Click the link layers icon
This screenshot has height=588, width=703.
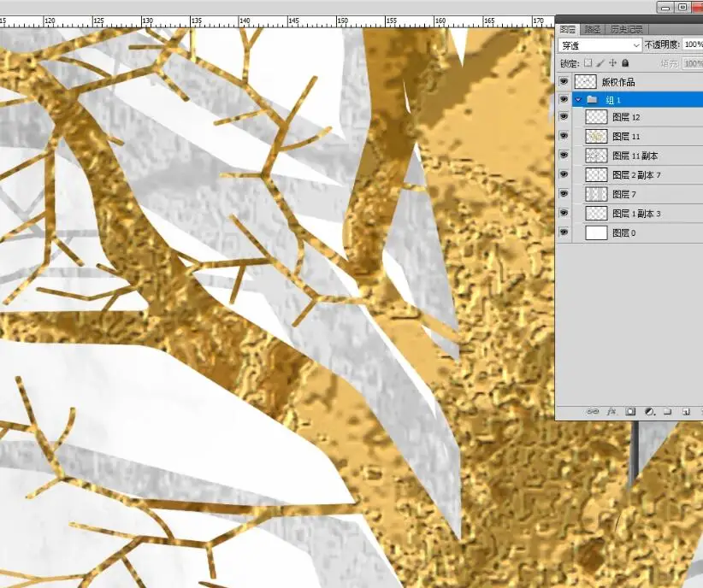coord(593,411)
